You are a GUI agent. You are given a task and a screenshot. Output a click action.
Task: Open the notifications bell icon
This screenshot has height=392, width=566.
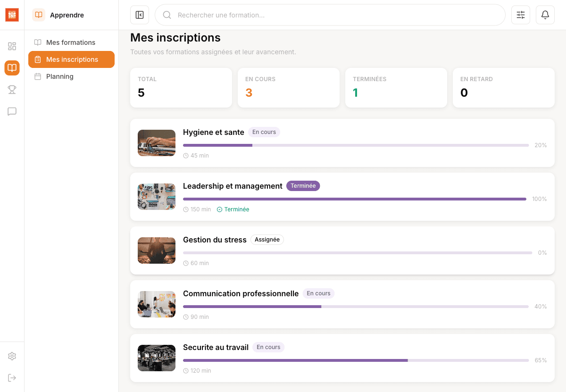click(545, 15)
